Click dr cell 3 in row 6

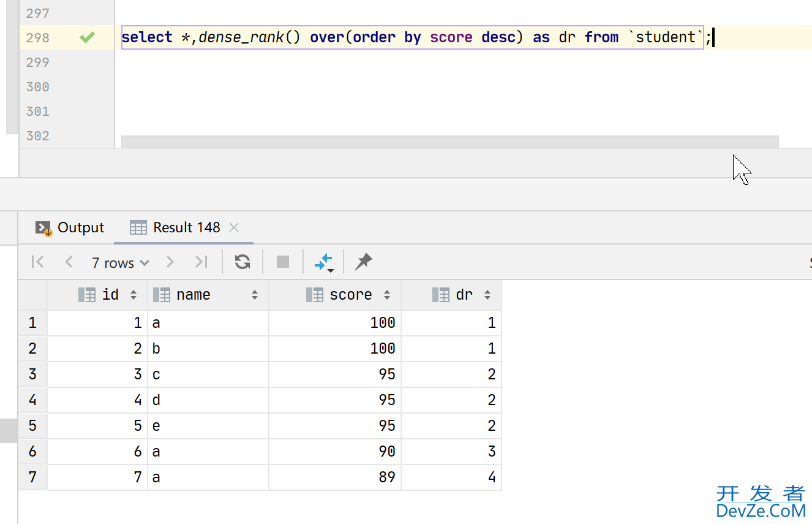tap(451, 452)
